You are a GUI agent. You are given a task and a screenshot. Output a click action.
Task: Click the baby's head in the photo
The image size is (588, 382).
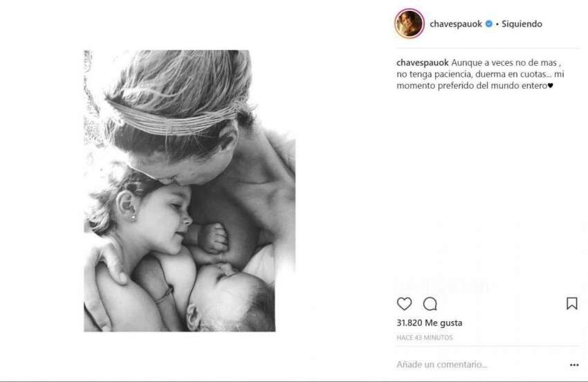231,299
